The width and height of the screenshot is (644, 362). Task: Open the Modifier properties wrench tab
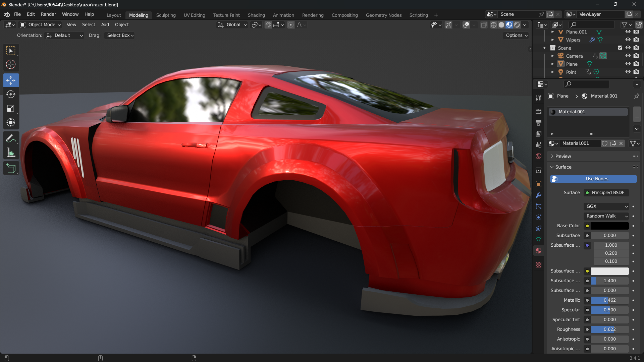(x=538, y=195)
